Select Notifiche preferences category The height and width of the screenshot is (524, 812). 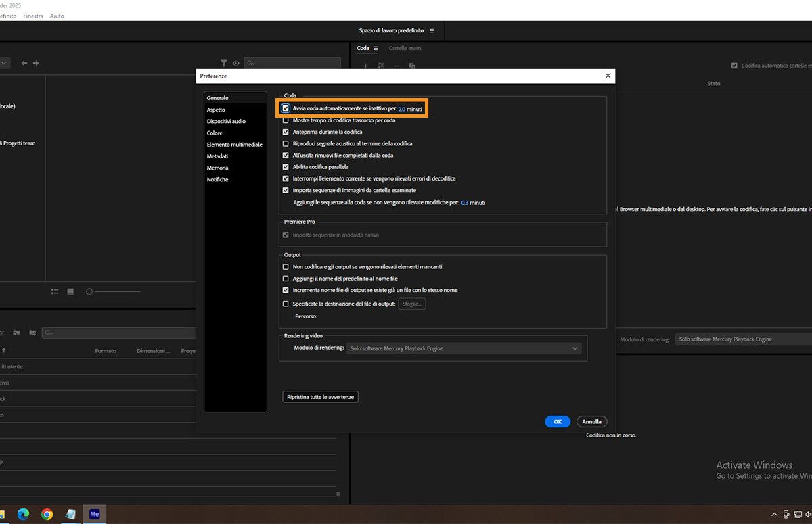(235, 179)
